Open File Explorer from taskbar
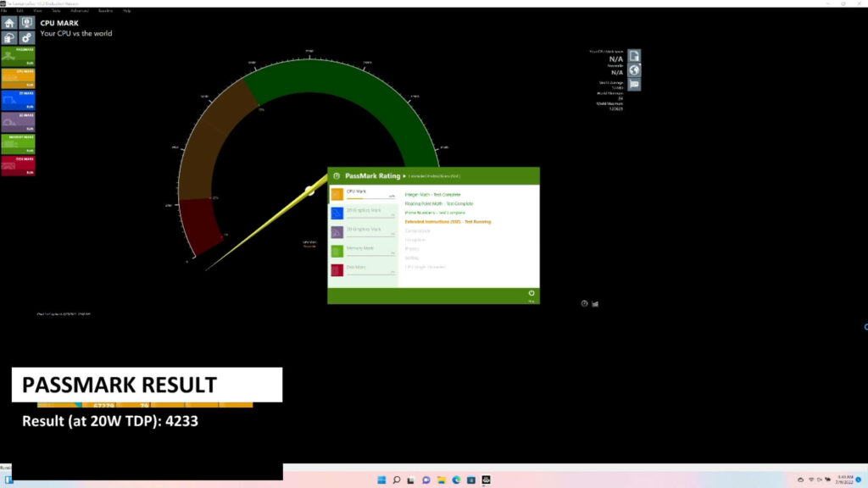The height and width of the screenshot is (488, 868). [441, 480]
